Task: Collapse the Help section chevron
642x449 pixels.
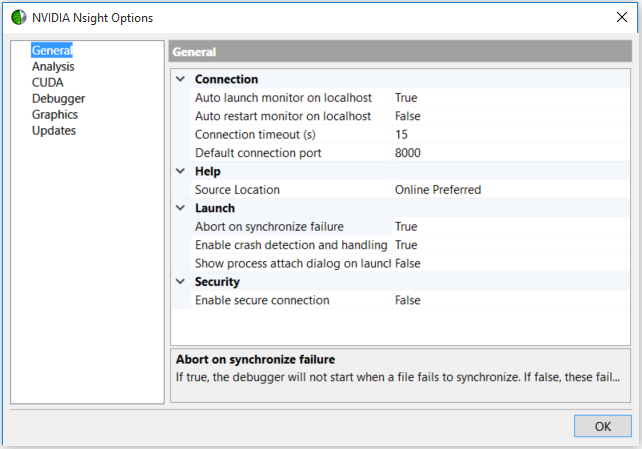Action: pos(181,171)
